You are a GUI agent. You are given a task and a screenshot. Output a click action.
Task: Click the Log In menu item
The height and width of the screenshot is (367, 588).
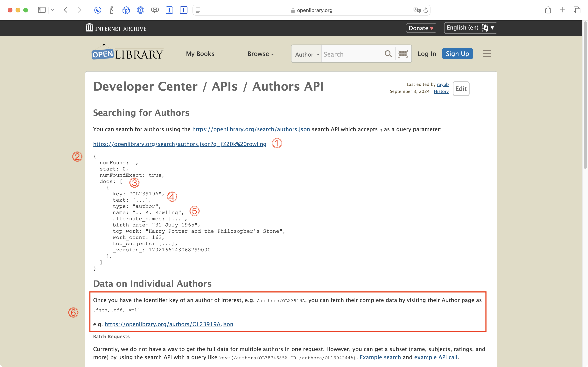[427, 54]
